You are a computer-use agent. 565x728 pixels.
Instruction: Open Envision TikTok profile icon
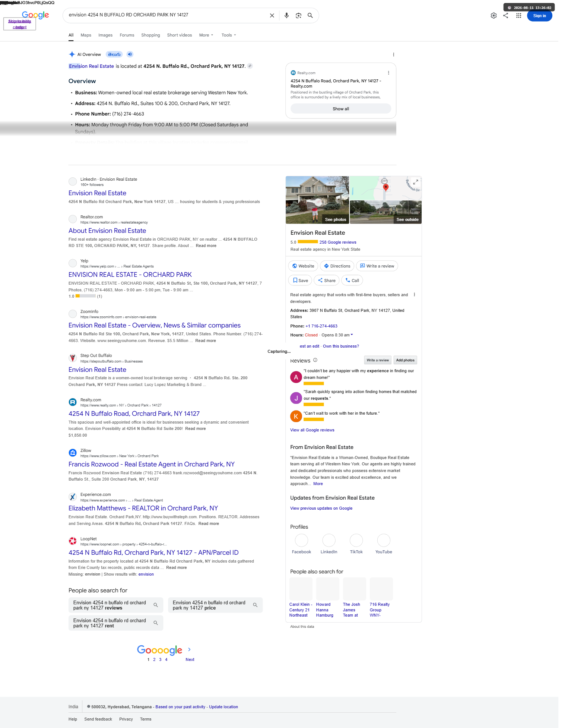click(x=356, y=540)
